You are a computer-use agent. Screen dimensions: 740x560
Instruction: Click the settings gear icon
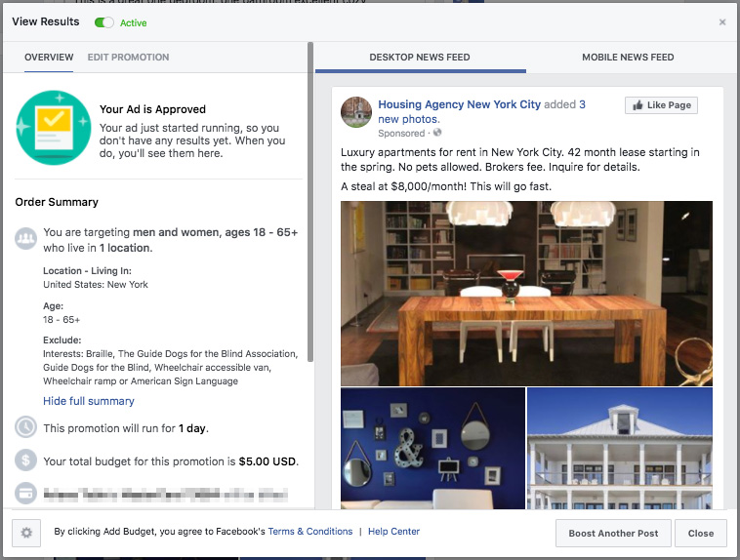[x=26, y=533]
